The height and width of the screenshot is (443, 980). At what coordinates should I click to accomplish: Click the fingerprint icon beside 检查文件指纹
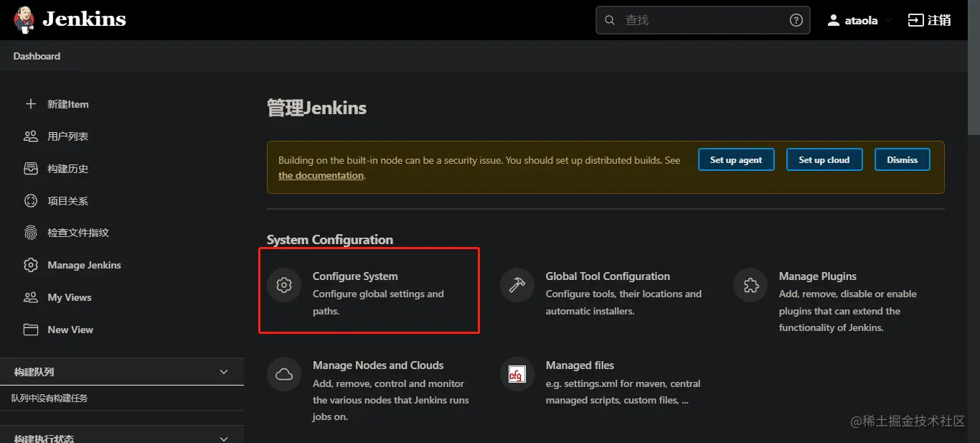(x=31, y=233)
